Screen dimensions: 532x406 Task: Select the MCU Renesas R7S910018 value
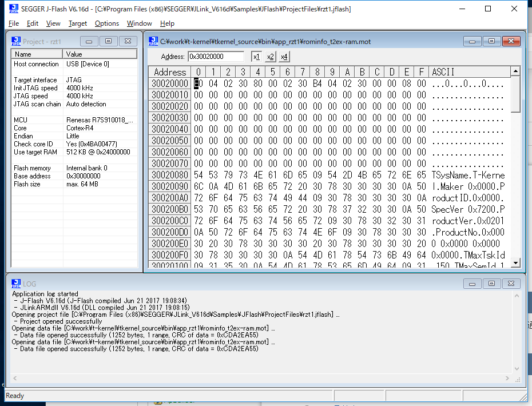[x=100, y=120]
